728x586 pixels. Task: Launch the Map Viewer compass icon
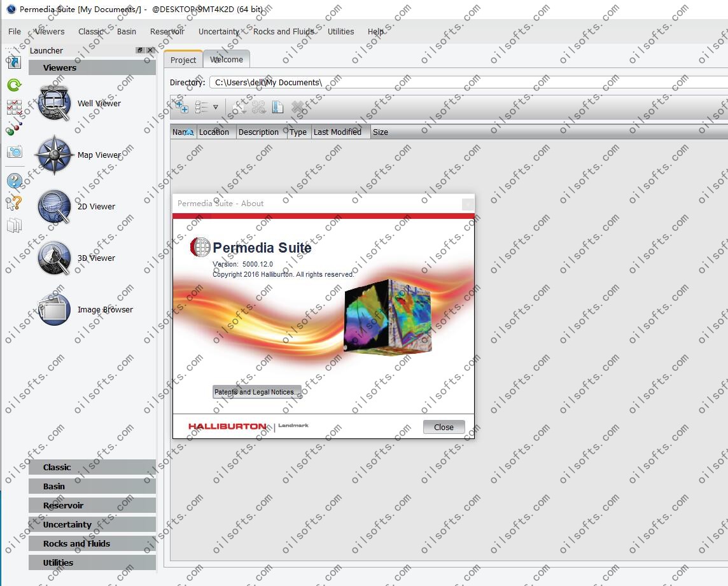coord(54,155)
